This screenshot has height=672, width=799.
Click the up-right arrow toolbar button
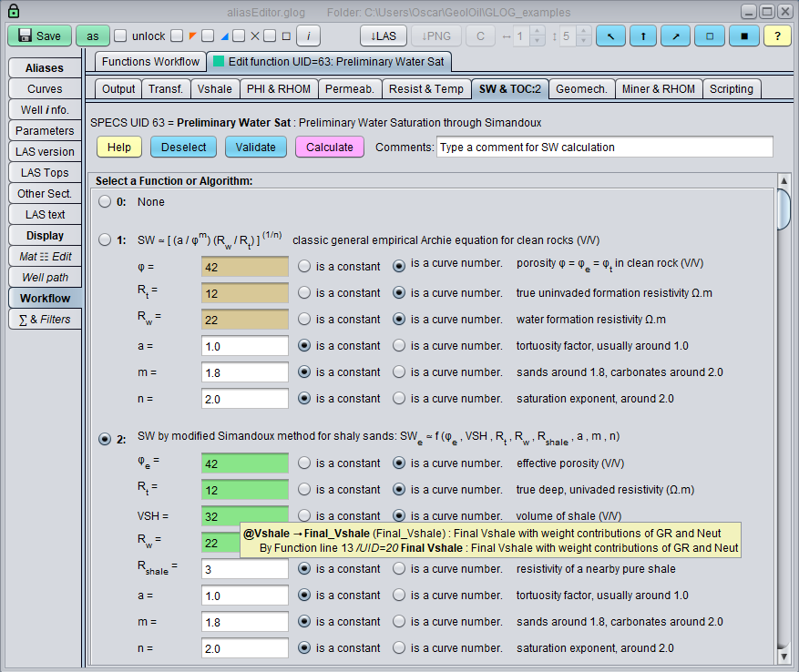pos(677,36)
